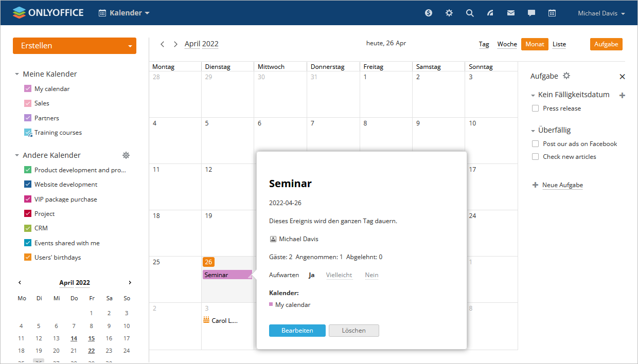Image resolution: width=638 pixels, height=364 pixels.
Task: Click Bearbeiten in the Seminar popup
Action: click(297, 331)
